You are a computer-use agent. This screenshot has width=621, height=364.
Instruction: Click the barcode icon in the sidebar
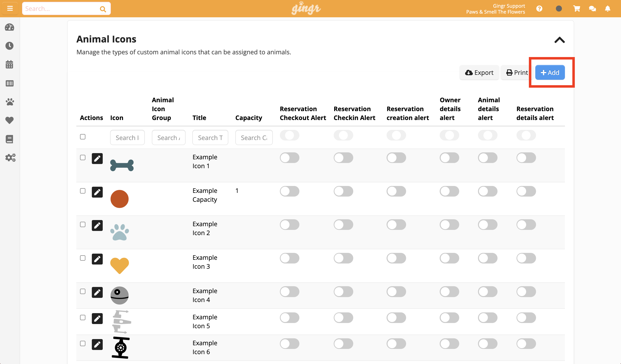click(x=10, y=83)
